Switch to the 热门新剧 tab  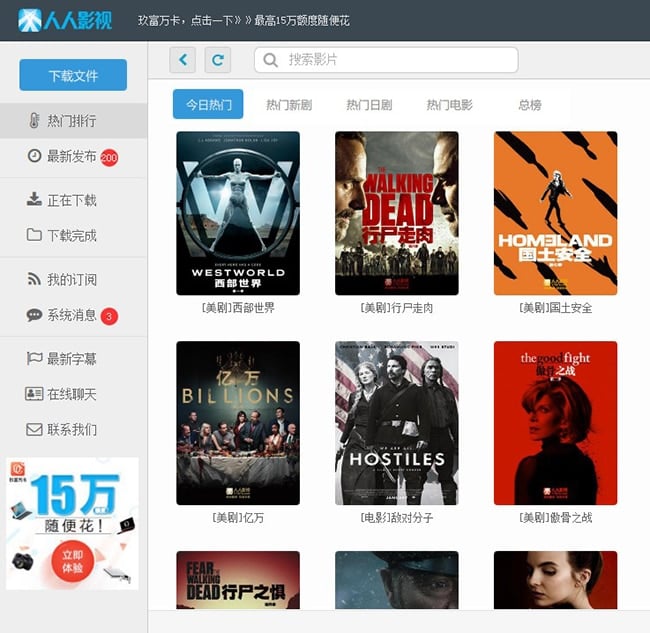click(289, 105)
